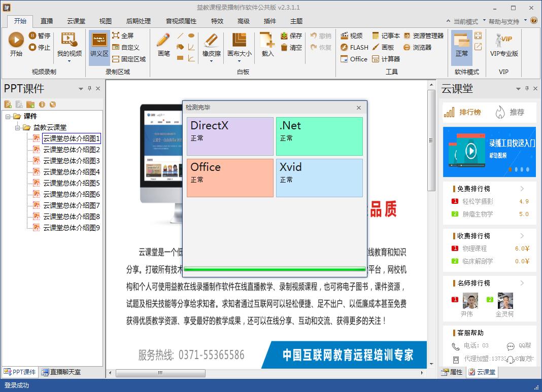The height and width of the screenshot is (392, 542).
Task: Open the 后期处理 ribbon tab
Action: [x=138, y=21]
